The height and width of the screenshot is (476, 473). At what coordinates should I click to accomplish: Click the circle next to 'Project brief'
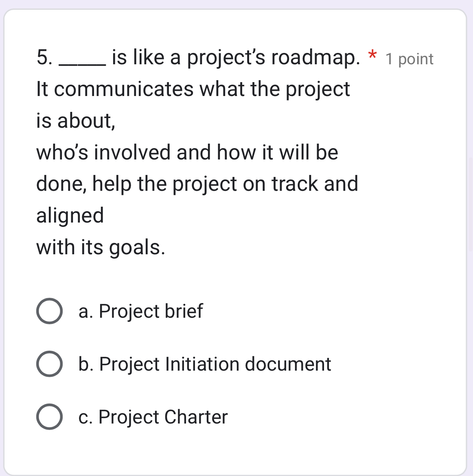point(49,312)
